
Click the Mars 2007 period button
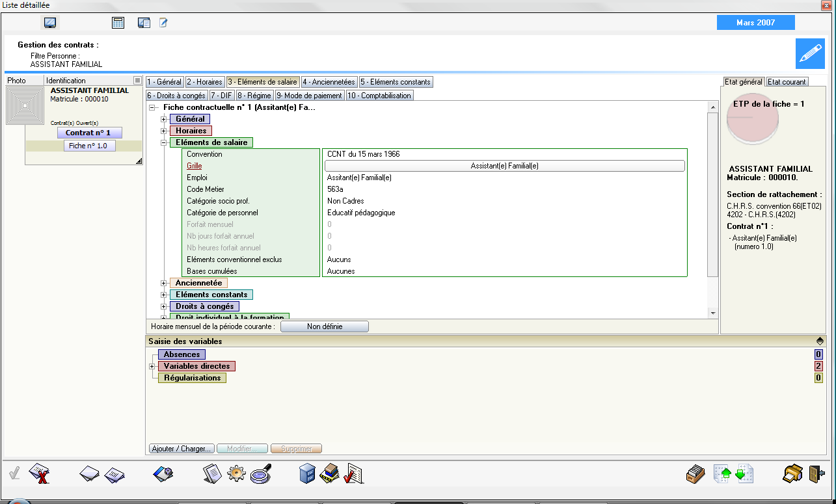tap(755, 23)
